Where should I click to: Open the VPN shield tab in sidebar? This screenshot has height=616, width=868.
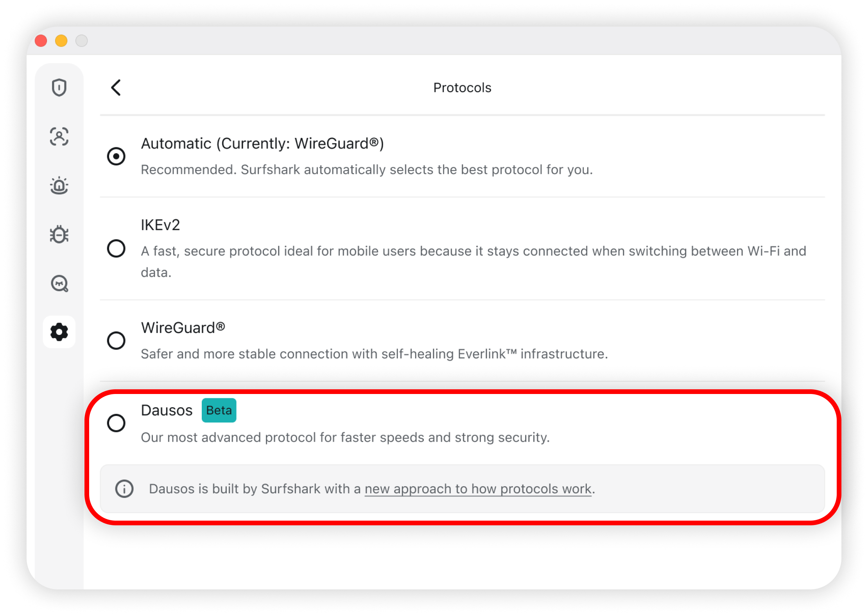59,88
